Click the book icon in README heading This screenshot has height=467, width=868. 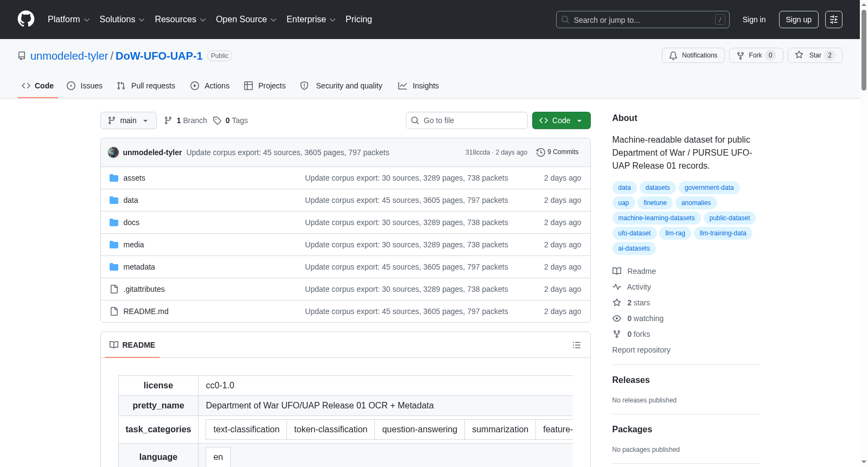click(114, 345)
